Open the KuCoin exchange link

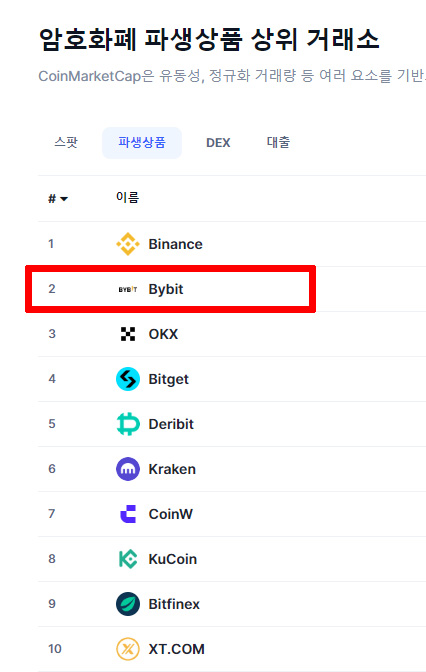[173, 559]
